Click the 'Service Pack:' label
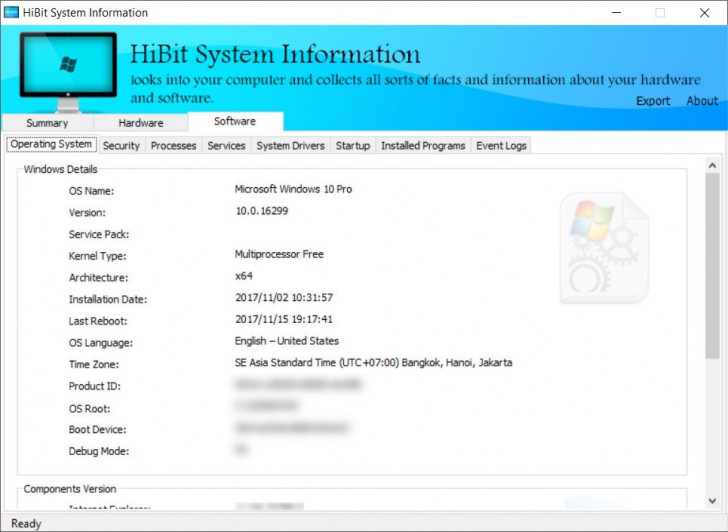 [x=99, y=234]
